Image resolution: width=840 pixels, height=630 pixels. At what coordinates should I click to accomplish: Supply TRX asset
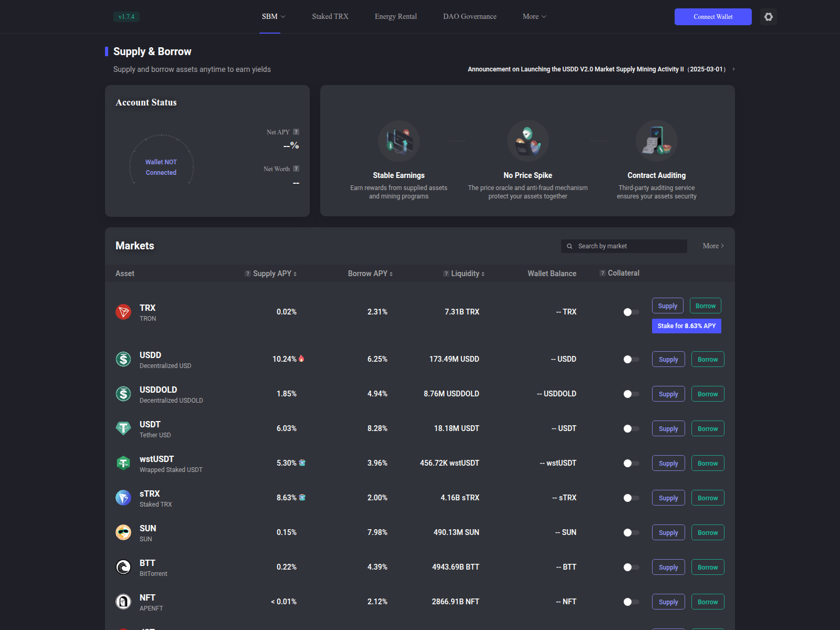point(668,306)
